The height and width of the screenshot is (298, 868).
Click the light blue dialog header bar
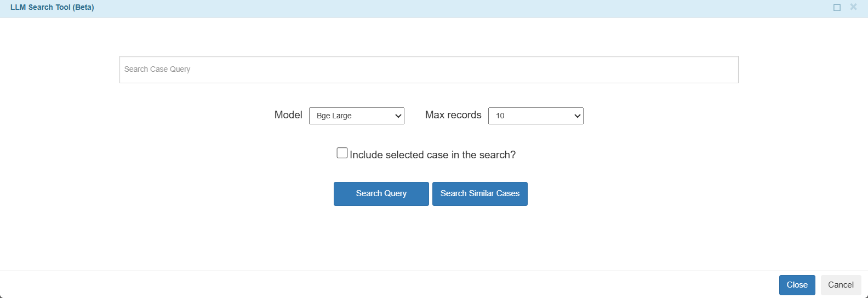pyautogui.click(x=434, y=9)
